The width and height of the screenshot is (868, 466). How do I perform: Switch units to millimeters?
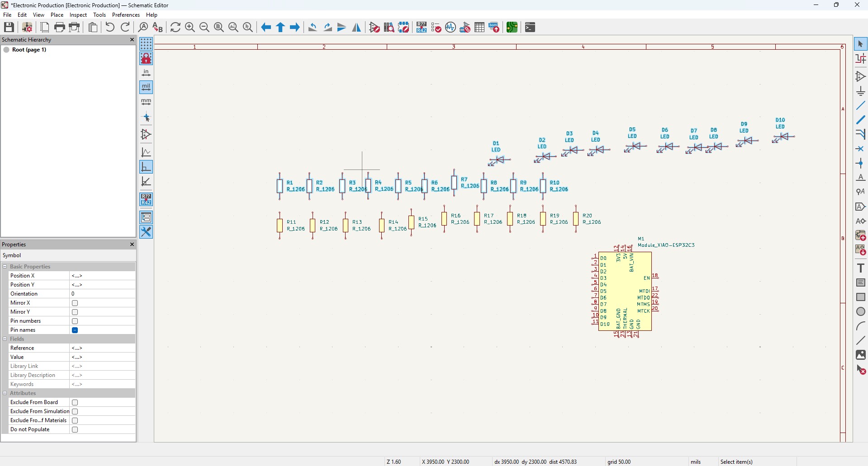click(146, 102)
